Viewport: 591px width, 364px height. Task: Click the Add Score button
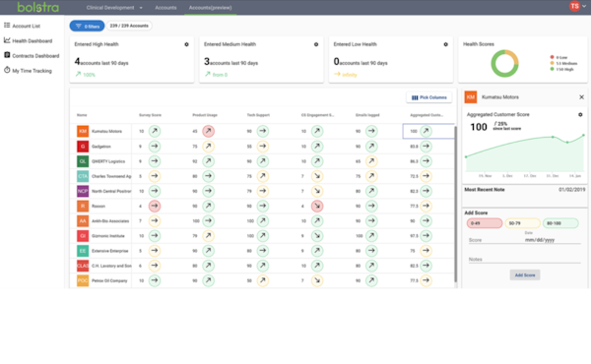point(525,275)
